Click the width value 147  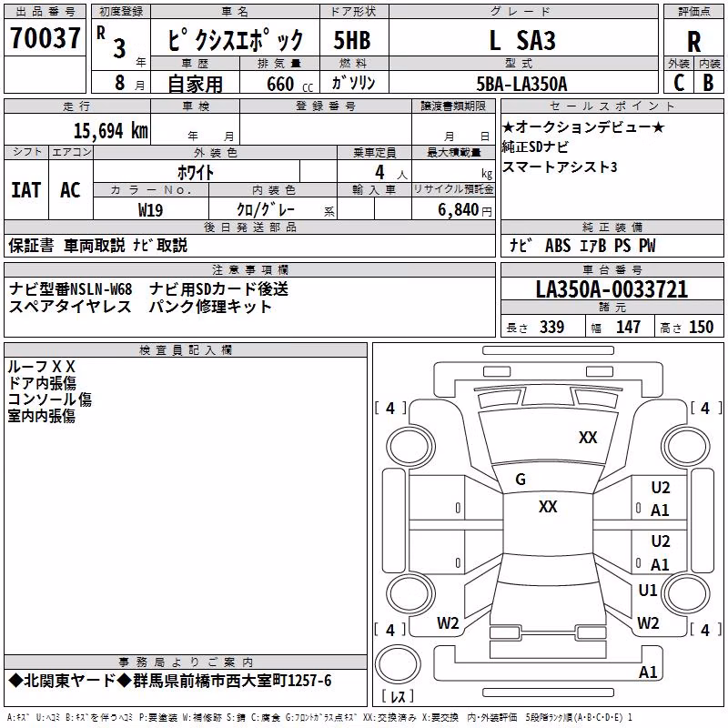628,327
